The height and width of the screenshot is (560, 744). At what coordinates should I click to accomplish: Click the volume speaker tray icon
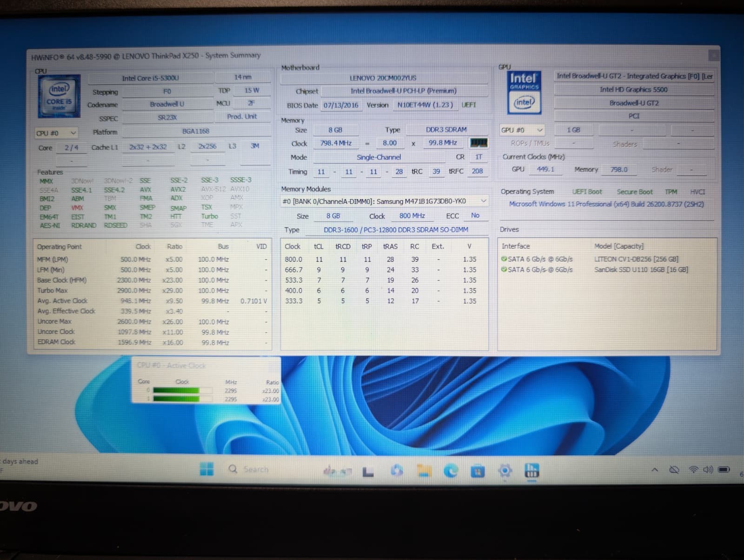pyautogui.click(x=708, y=470)
